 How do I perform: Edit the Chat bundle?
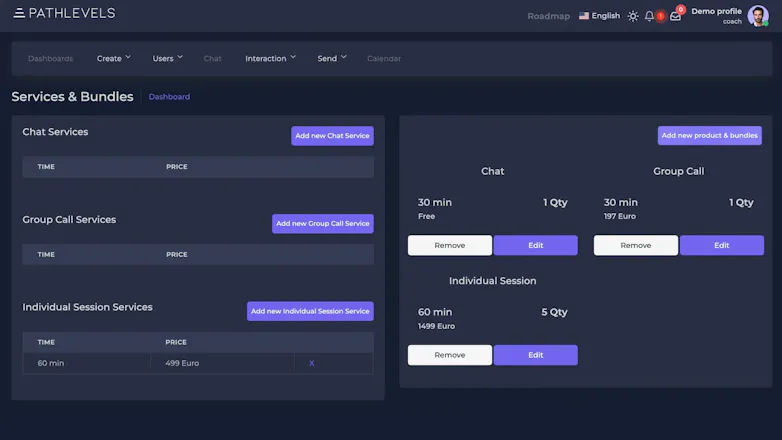pos(536,245)
